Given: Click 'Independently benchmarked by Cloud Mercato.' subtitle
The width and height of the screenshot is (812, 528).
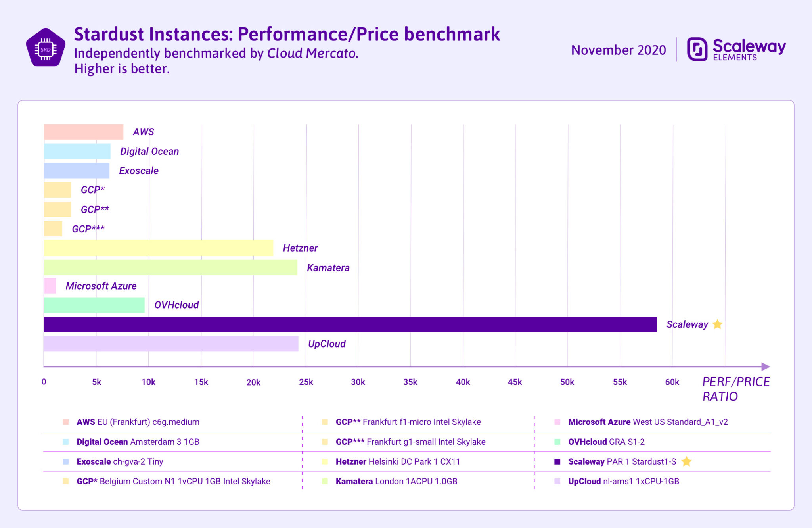Looking at the screenshot, I should pyautogui.click(x=216, y=53).
